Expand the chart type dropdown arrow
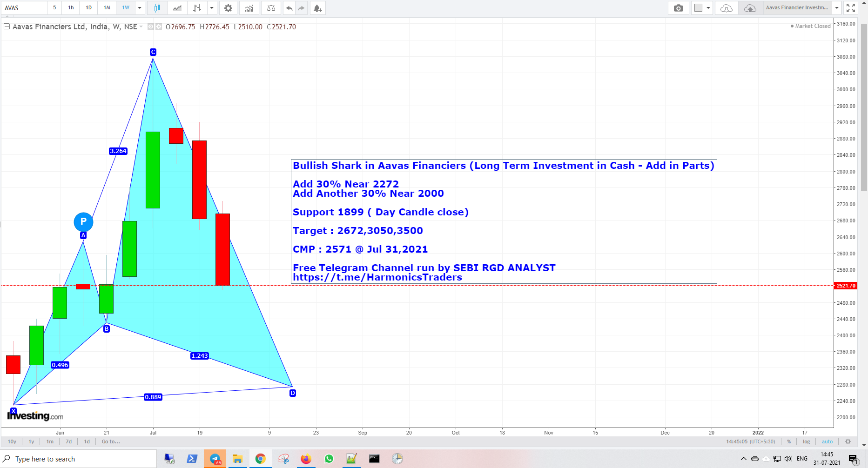The height and width of the screenshot is (468, 868). click(x=212, y=8)
